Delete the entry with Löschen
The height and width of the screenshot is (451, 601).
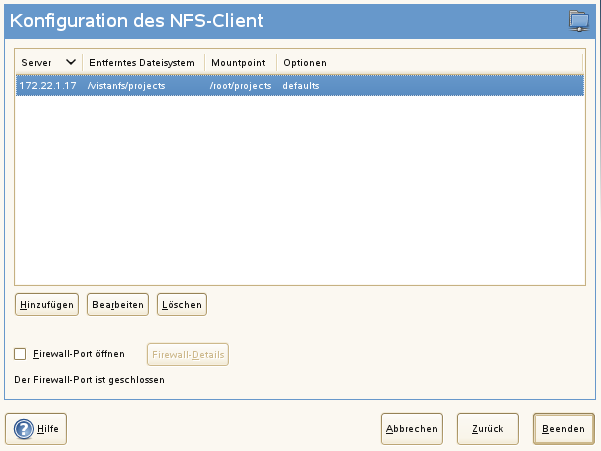tap(181, 304)
